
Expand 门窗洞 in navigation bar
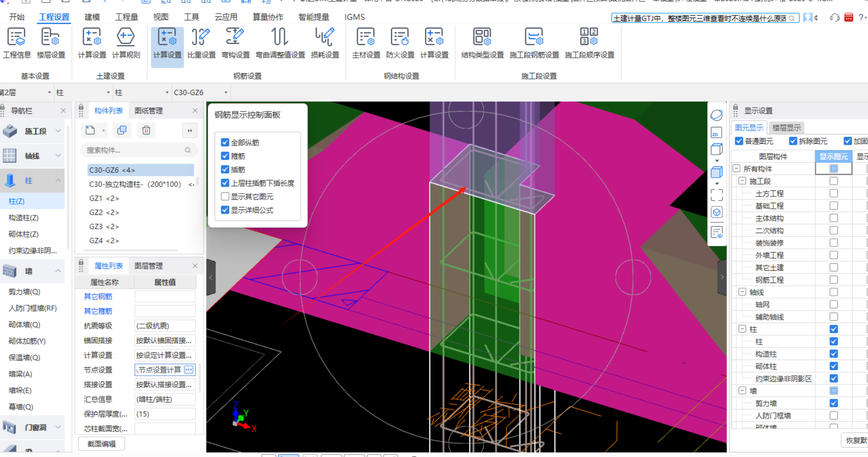[x=58, y=427]
